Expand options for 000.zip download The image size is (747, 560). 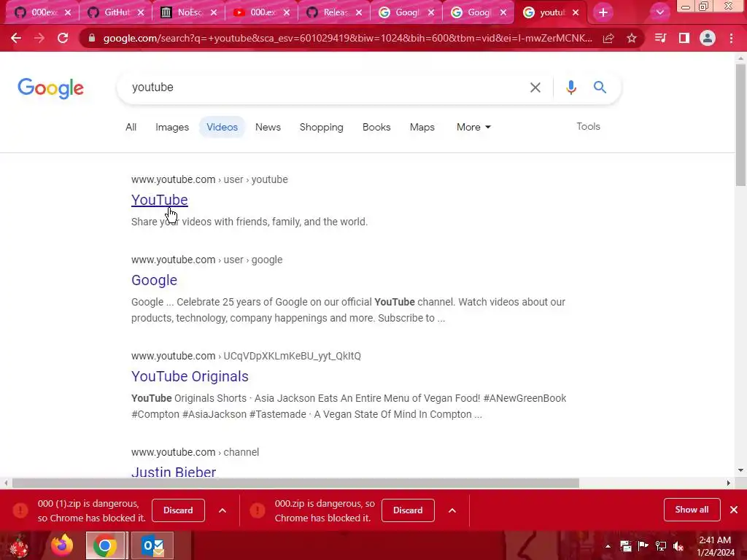(x=452, y=510)
